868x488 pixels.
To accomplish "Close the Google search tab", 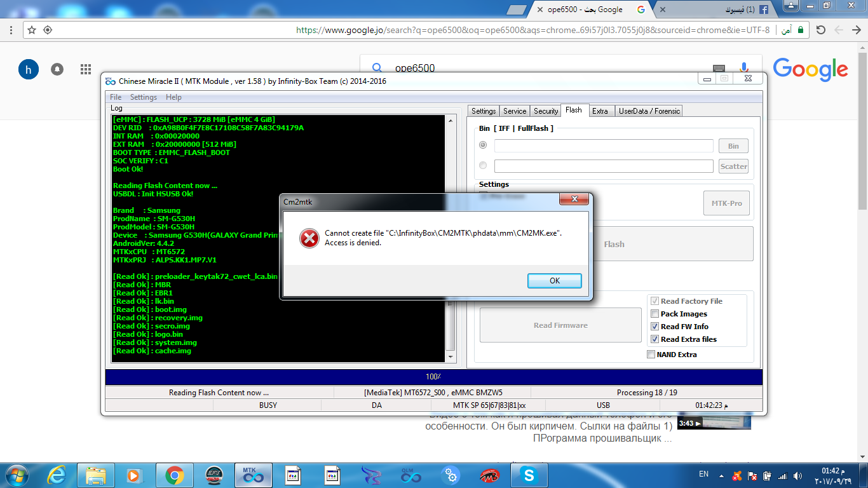I will click(x=540, y=10).
